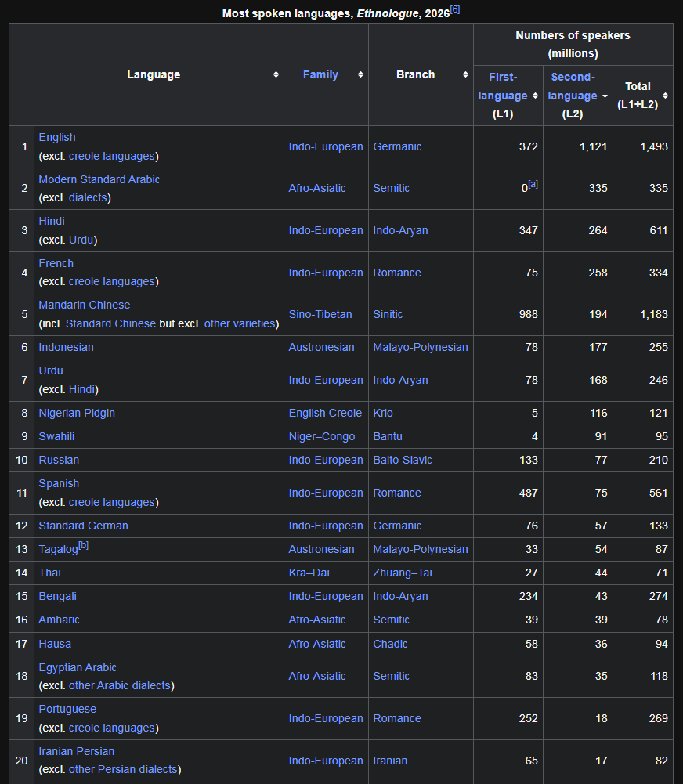Open the Balto-Slavic branch link
This screenshot has width=683, height=784.
point(403,460)
